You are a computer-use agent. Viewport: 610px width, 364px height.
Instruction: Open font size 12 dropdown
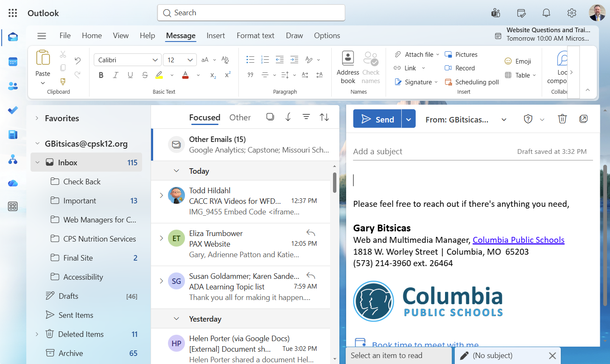pyautogui.click(x=190, y=60)
